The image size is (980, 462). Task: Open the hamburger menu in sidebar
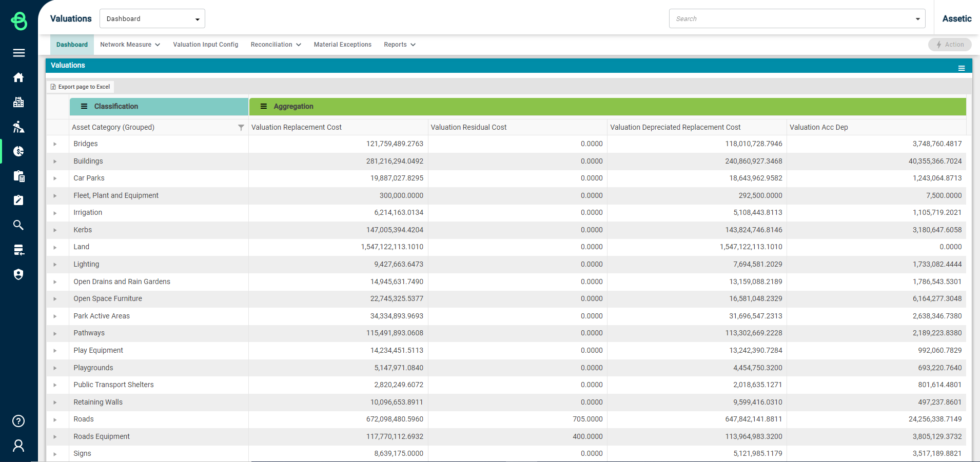19,53
